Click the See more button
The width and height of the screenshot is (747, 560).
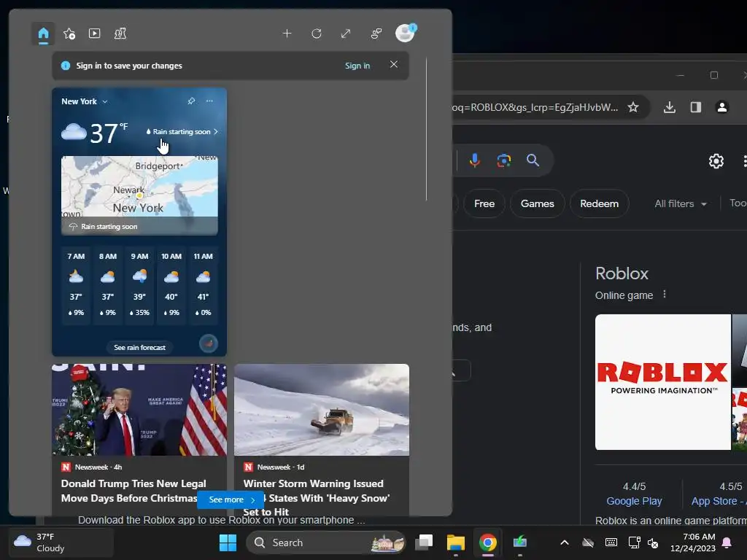[231, 499]
